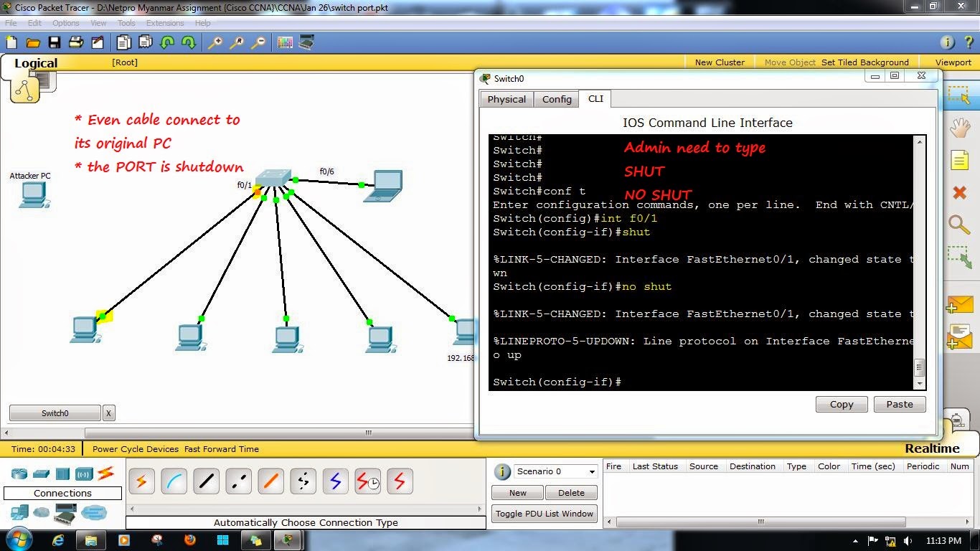Viewport: 980px width, 551px height.
Task: Click Toggle PDU List Window
Action: click(544, 514)
